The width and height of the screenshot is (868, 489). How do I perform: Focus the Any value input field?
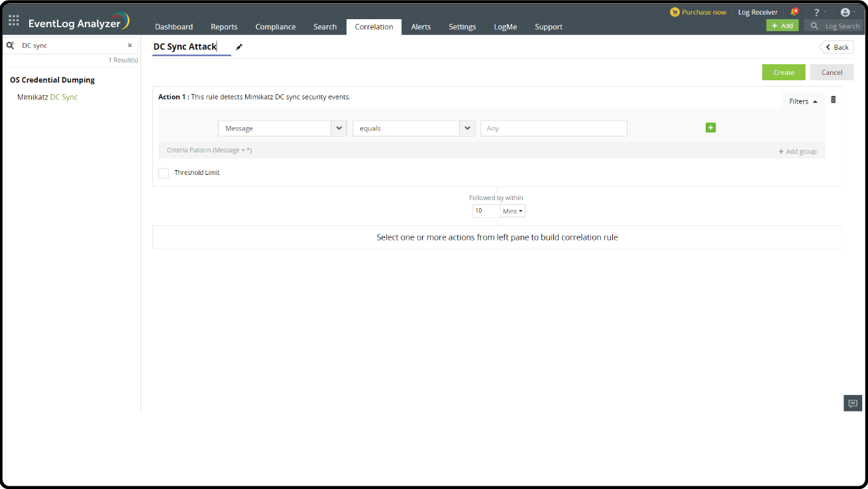[x=554, y=129]
